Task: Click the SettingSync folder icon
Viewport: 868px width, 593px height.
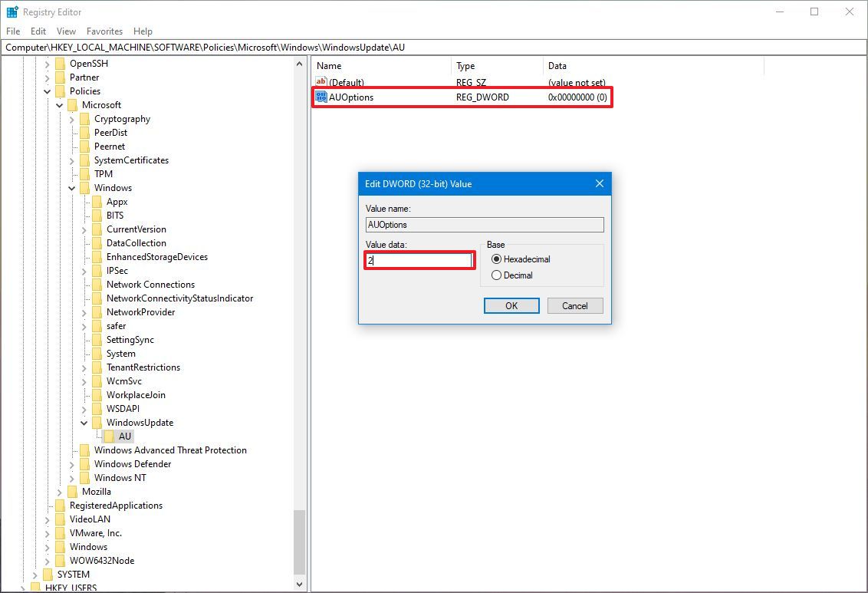Action: (97, 339)
